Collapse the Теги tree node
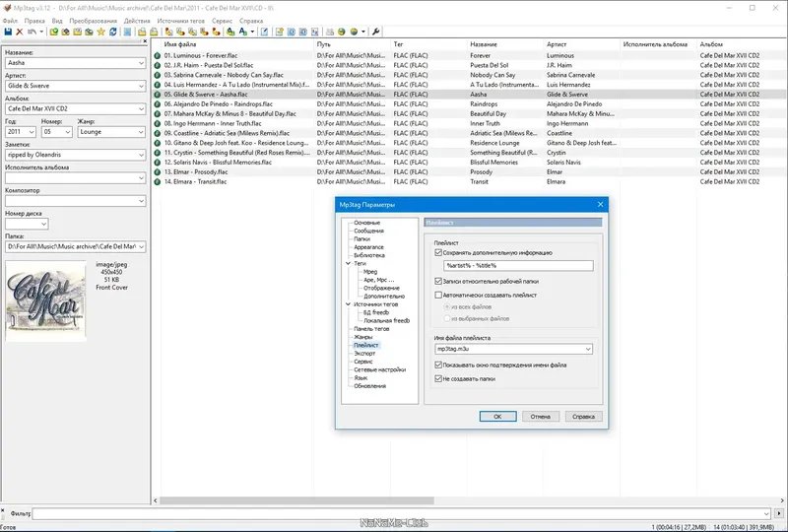The width and height of the screenshot is (788, 532). click(348, 263)
